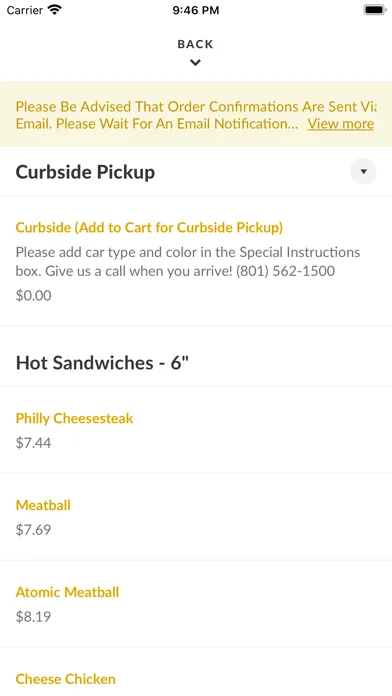
Task: Tap the curbside special instructions description text
Action: (x=188, y=261)
